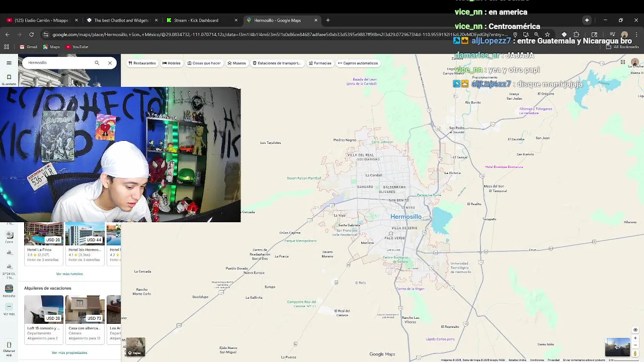The width and height of the screenshot is (644, 362).
Task: Open the Gmail bookmark
Action: [x=29, y=47]
